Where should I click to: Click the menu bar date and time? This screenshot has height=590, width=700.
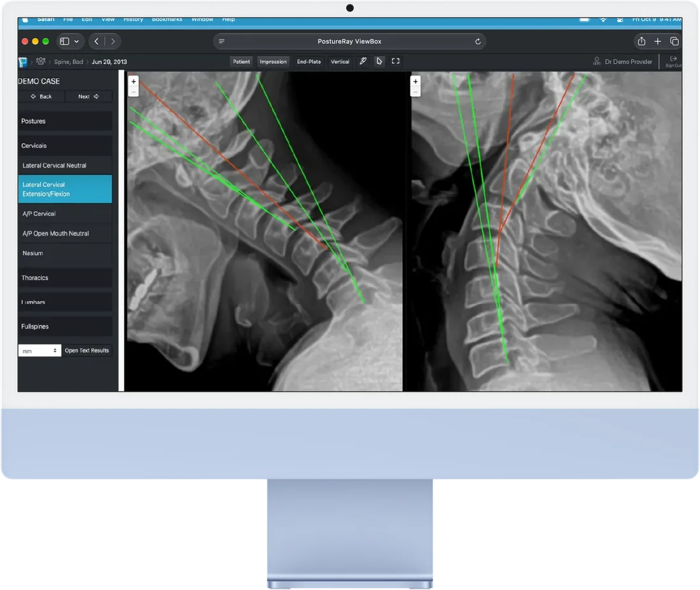[657, 20]
